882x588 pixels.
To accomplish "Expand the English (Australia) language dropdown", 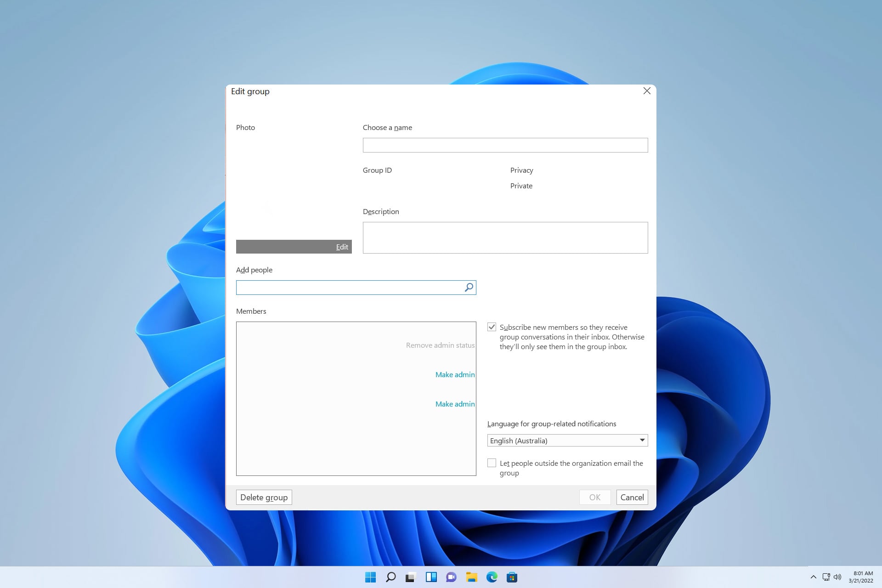I will tap(642, 441).
